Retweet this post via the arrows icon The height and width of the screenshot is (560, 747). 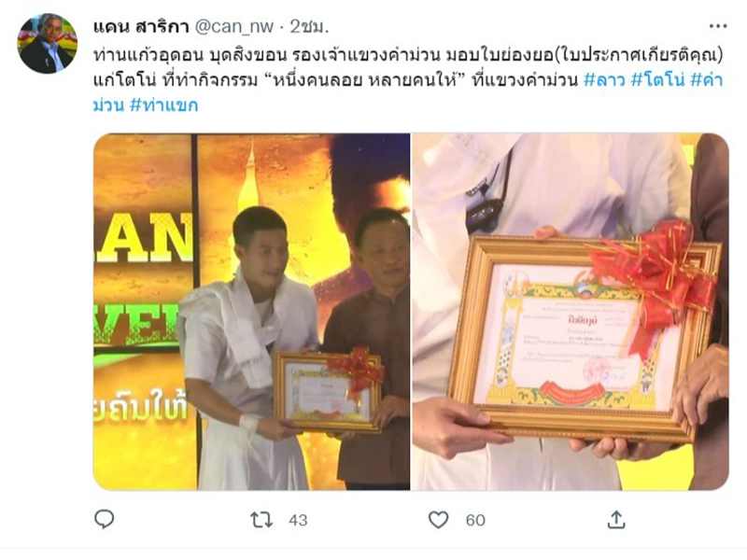(x=261, y=520)
